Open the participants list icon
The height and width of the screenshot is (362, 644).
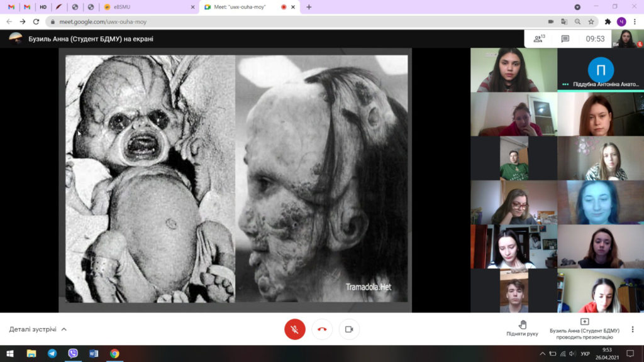pos(538,39)
